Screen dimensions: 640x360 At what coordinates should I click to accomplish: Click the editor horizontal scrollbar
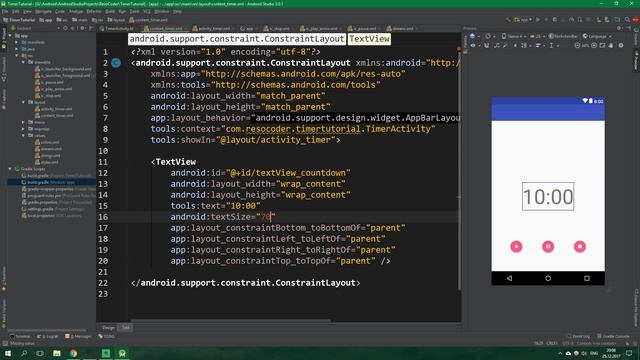coord(231,320)
